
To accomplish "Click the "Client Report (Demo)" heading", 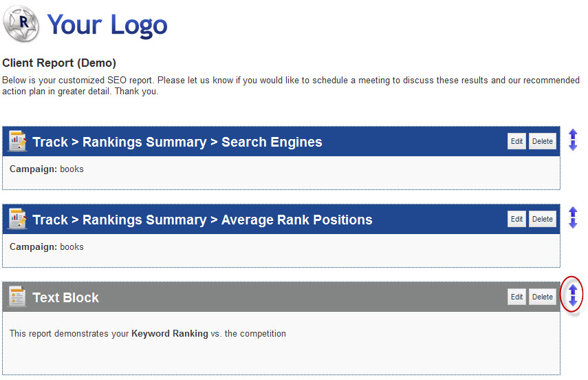I will (59, 63).
